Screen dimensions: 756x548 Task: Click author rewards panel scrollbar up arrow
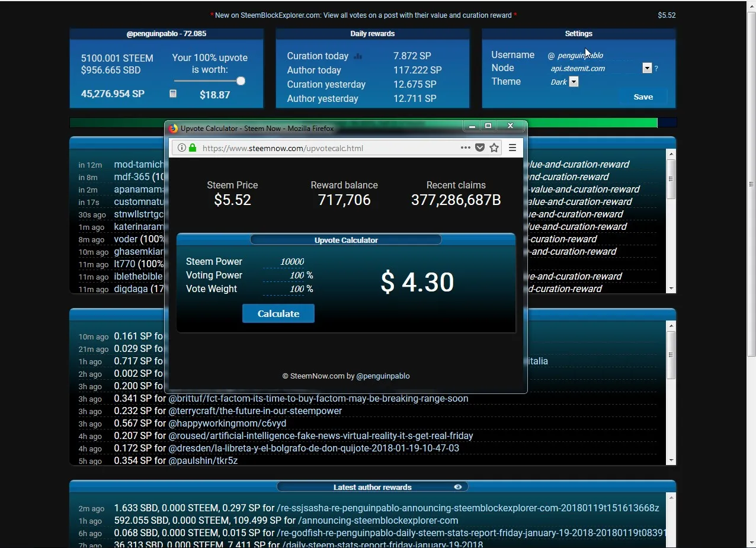point(671,497)
